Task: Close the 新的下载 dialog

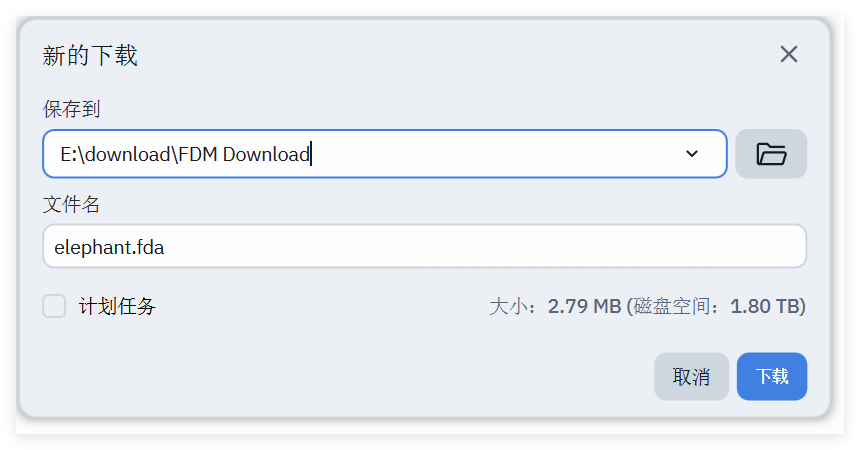Action: click(x=789, y=54)
